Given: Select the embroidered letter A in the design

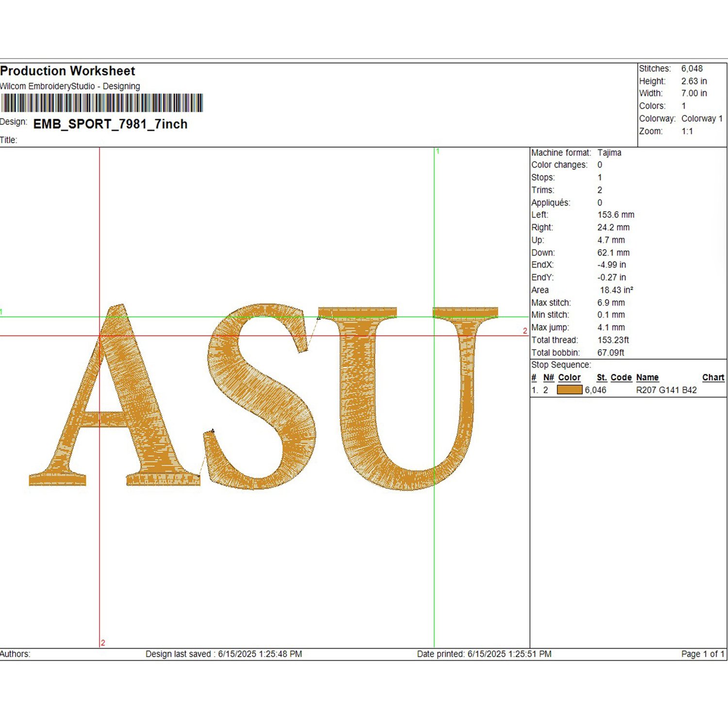Looking at the screenshot, I should click(115, 395).
